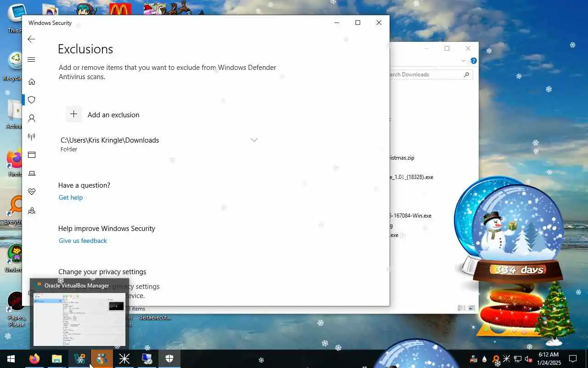Click the snowman snow globe countdown widget
Image resolution: width=588 pixels, height=368 pixels.
click(518, 233)
